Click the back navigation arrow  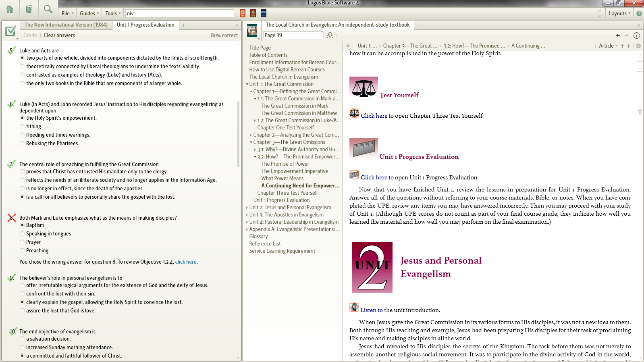[618, 35]
